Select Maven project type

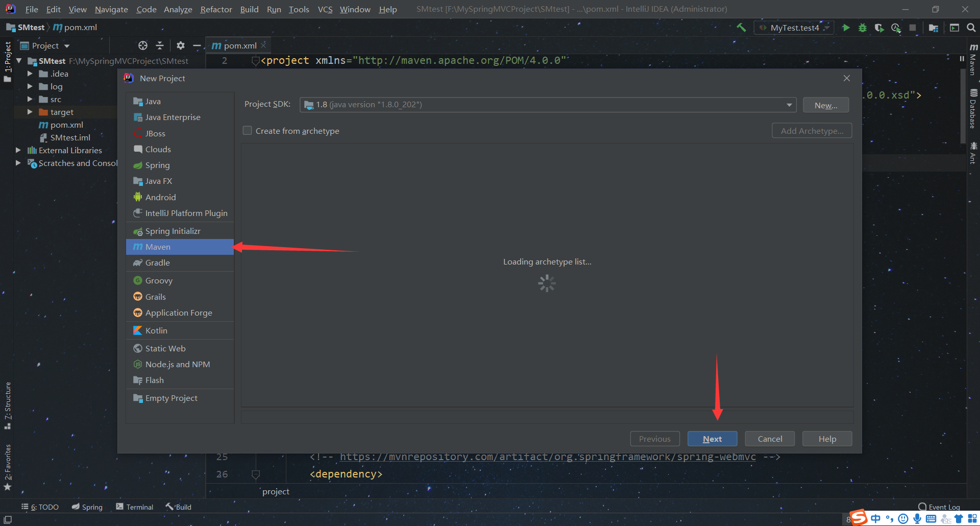pos(180,247)
